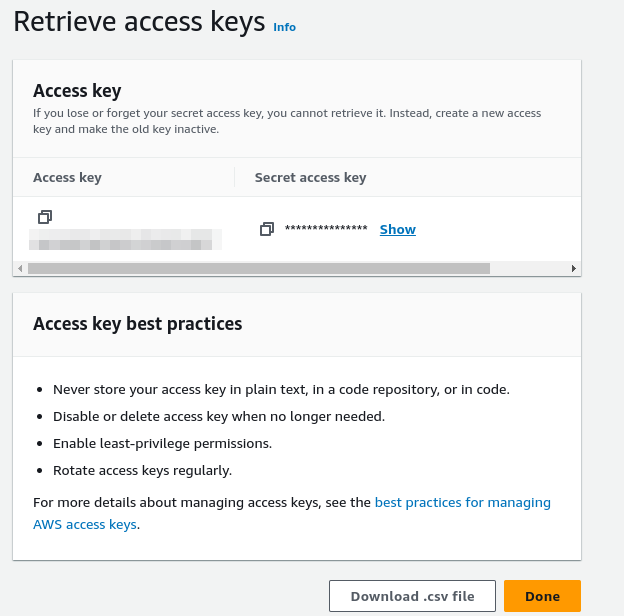This screenshot has width=624, height=616.
Task: Open the best practices for managing AWS access keys link
Action: 462,502
